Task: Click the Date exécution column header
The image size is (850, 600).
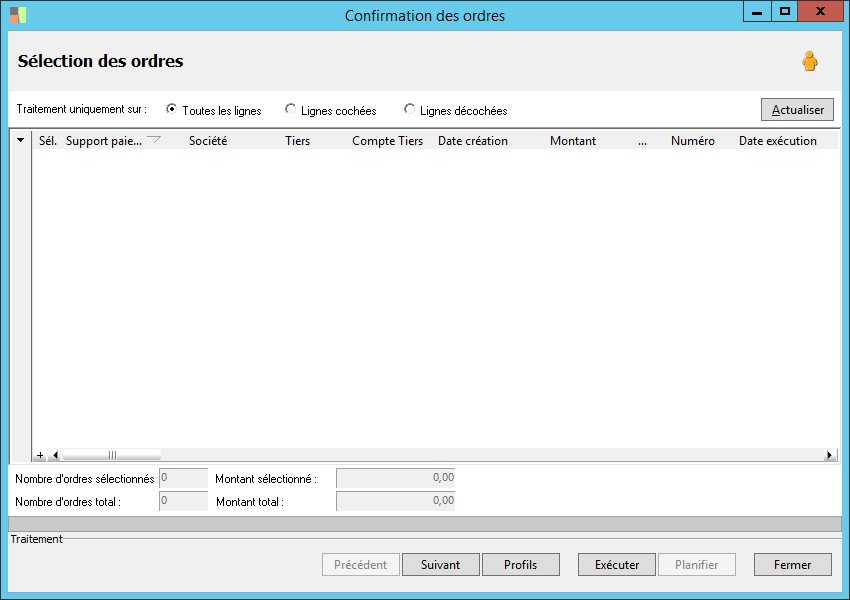Action: click(777, 140)
